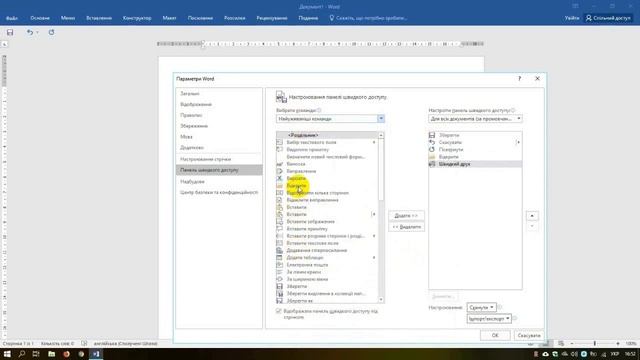The width and height of the screenshot is (640, 360).
Task: Select Додавання гіперпосилання command
Action: point(317,250)
